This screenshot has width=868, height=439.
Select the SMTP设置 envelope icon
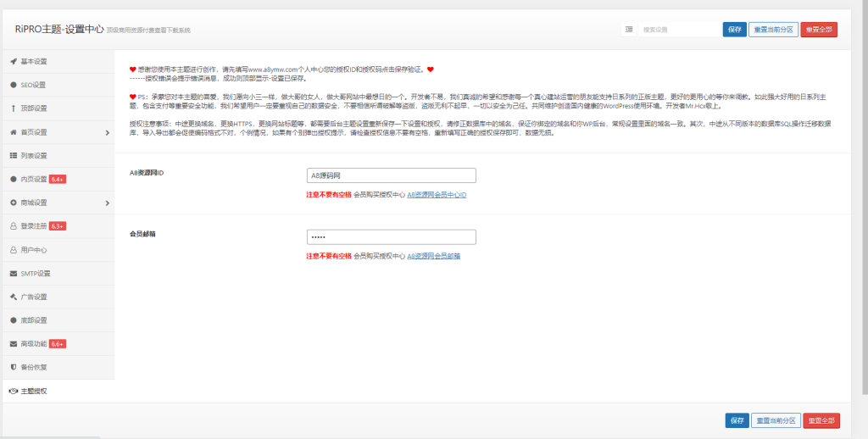[14, 274]
